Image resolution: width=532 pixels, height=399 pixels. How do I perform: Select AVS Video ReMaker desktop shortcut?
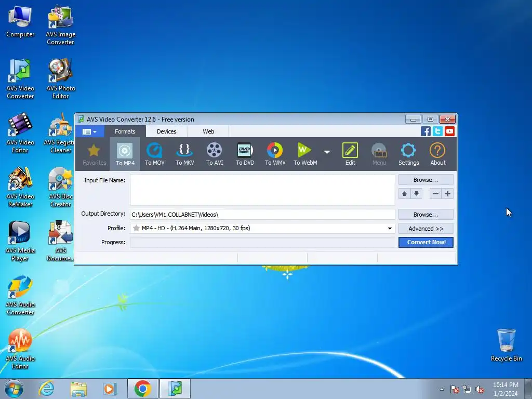pyautogui.click(x=20, y=187)
